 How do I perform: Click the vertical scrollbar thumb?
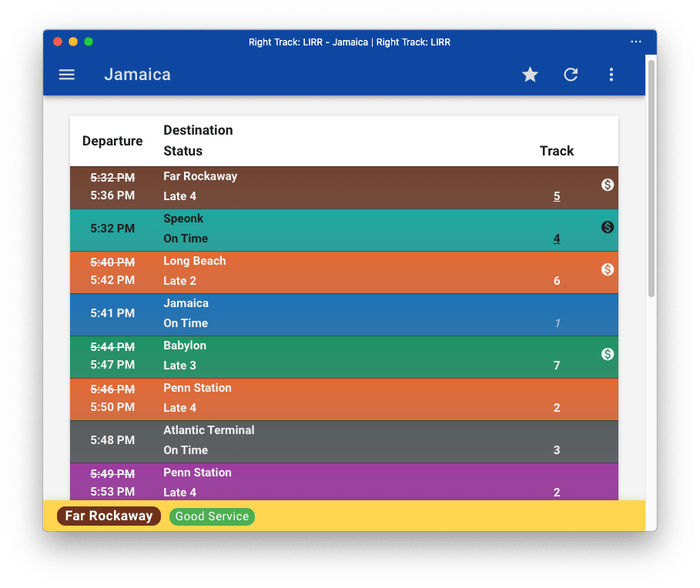pyautogui.click(x=651, y=177)
